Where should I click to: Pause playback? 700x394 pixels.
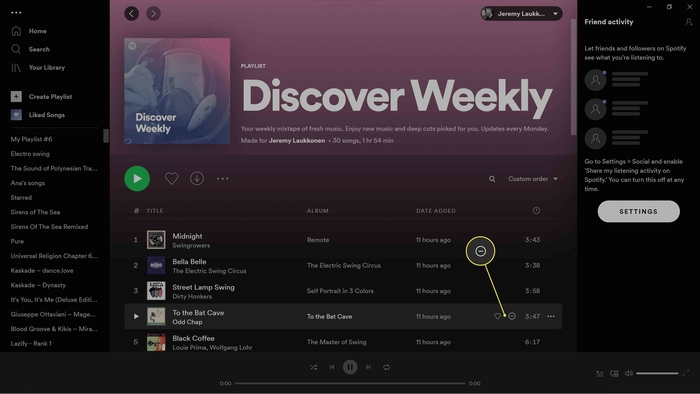tap(350, 367)
